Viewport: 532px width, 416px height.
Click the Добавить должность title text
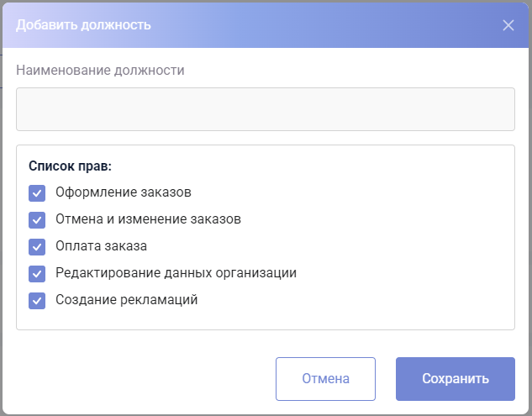(83, 25)
